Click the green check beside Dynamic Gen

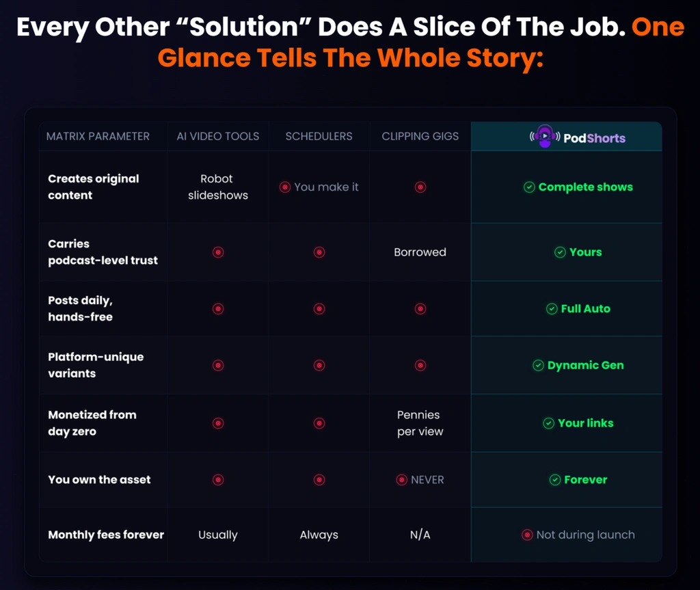tap(539, 365)
